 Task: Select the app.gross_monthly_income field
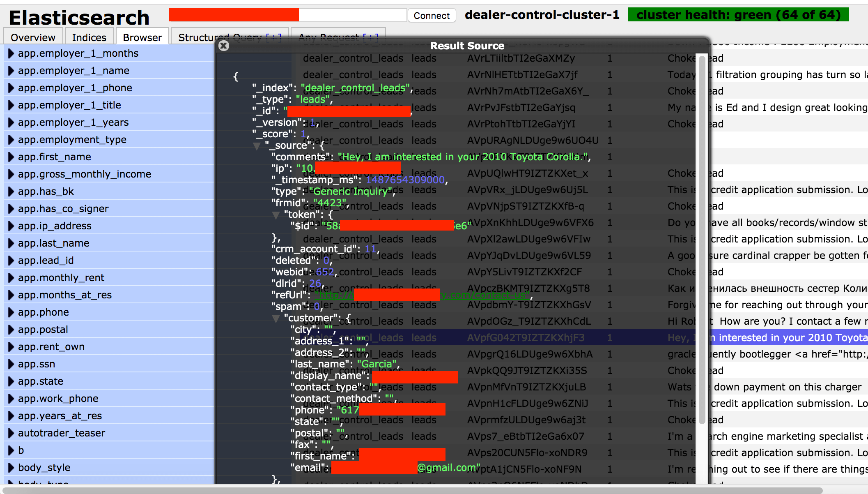[85, 174]
